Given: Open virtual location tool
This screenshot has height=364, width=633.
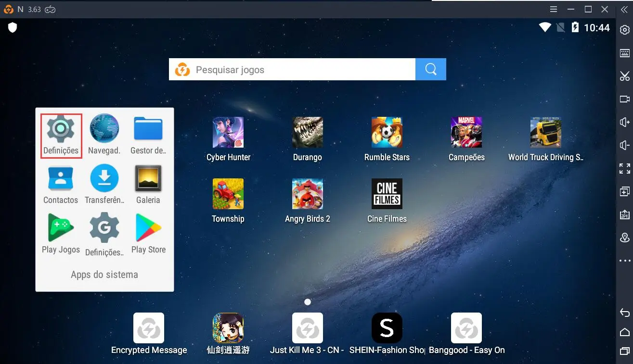Looking at the screenshot, I should coord(625,238).
